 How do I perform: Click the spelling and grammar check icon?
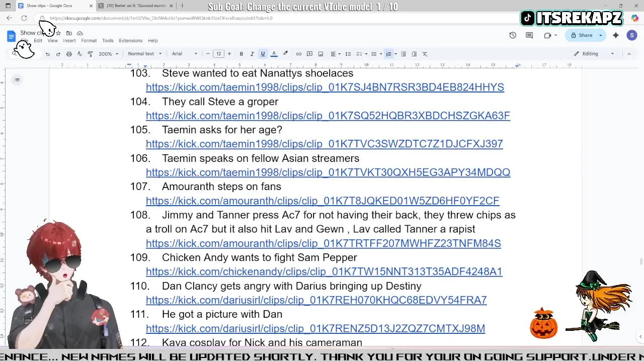79,54
